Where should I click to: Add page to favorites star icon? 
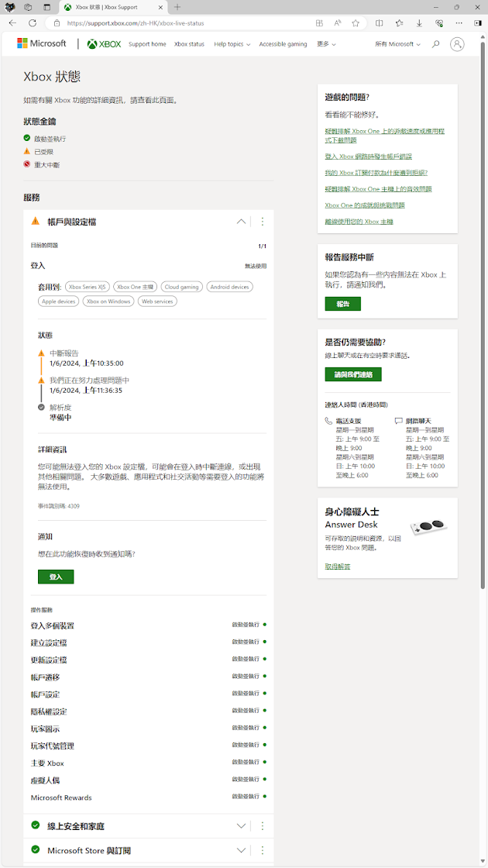click(356, 23)
